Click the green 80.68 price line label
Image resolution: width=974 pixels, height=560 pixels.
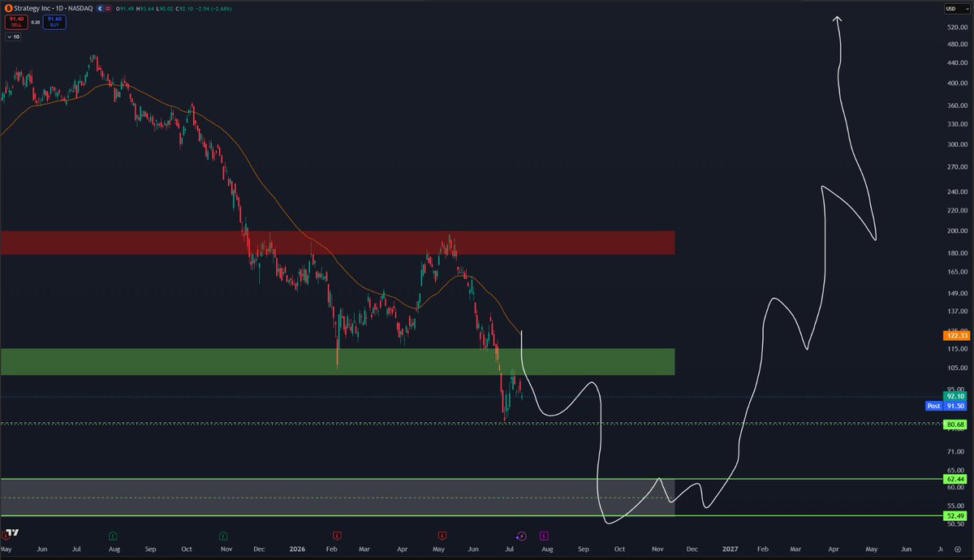tap(955, 424)
